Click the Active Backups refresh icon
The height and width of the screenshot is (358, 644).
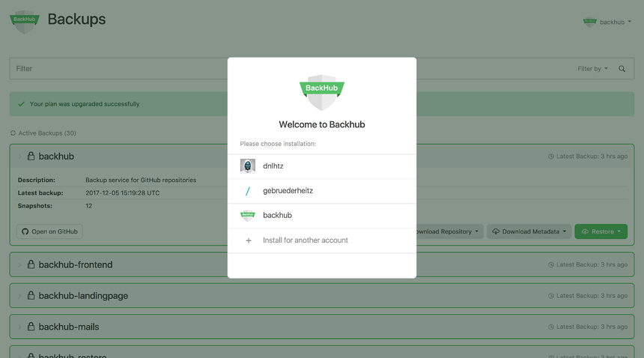(x=13, y=133)
